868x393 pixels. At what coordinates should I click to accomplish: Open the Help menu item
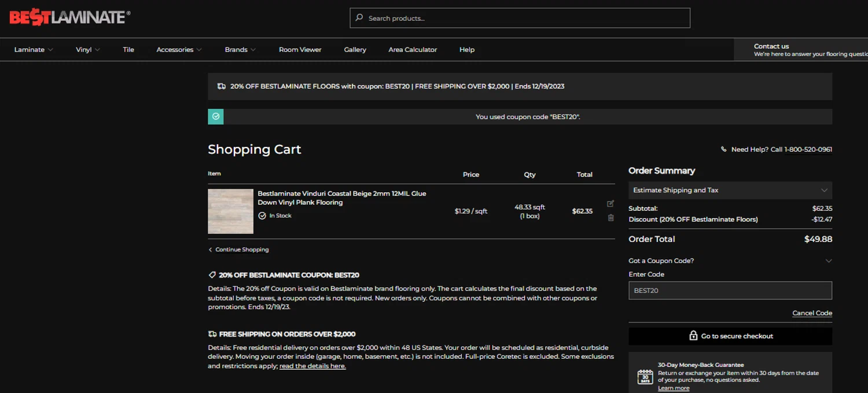tap(467, 50)
